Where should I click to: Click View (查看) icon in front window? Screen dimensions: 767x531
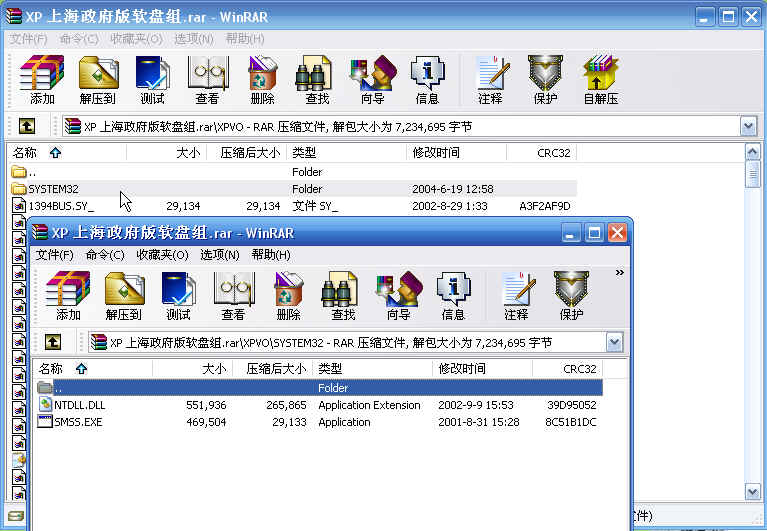tap(234, 296)
